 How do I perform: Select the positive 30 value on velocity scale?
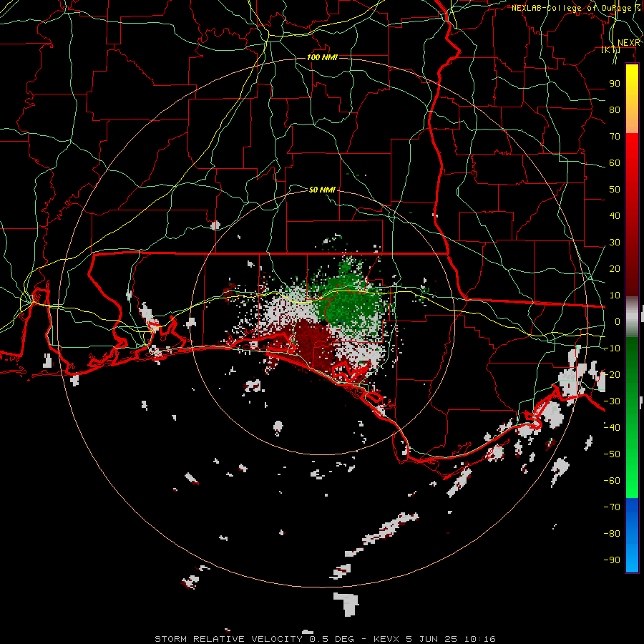(615, 243)
